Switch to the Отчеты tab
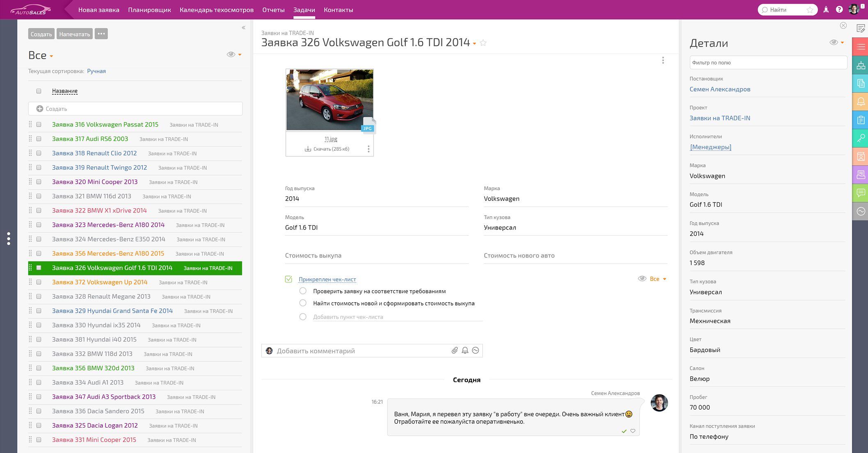The image size is (868, 453). [273, 10]
